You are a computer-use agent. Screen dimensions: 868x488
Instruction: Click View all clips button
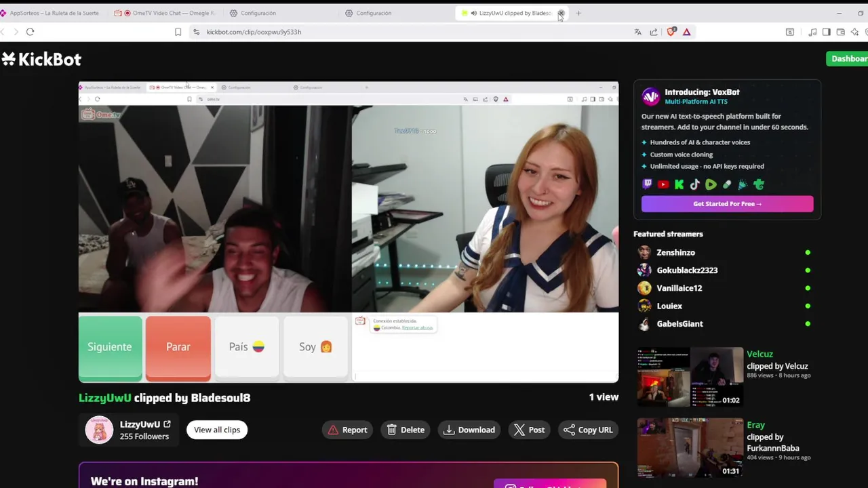pyautogui.click(x=217, y=430)
